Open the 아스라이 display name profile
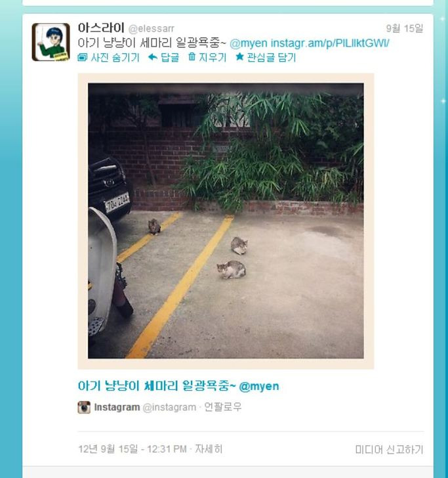This screenshot has height=478, width=448. coord(101,28)
